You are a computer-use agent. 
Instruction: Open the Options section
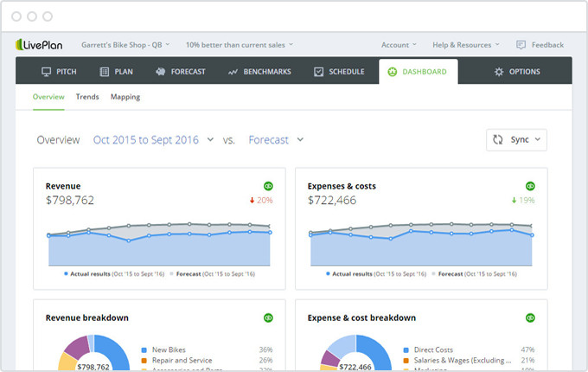(517, 72)
